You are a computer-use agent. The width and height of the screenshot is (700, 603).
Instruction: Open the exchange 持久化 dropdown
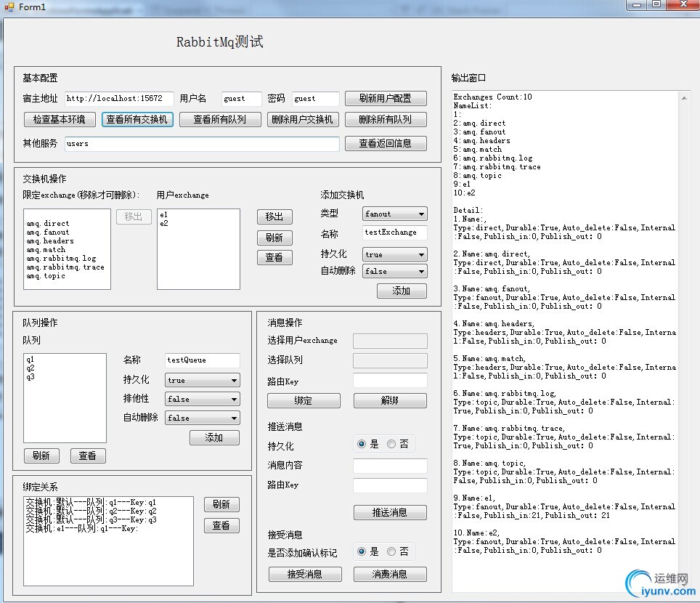(x=394, y=254)
